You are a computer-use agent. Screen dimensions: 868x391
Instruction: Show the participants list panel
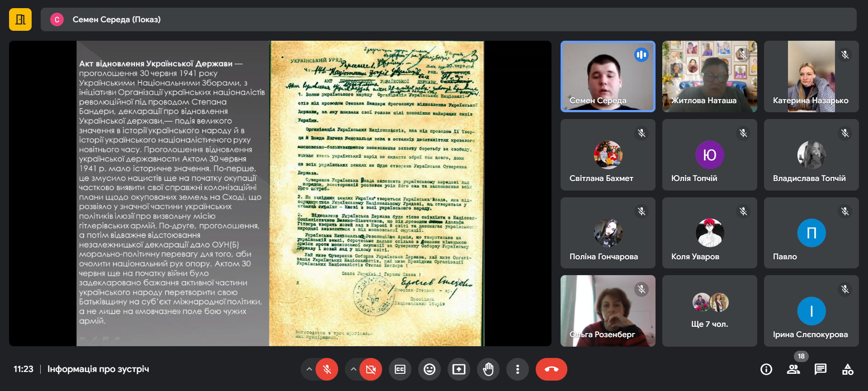[x=793, y=369]
